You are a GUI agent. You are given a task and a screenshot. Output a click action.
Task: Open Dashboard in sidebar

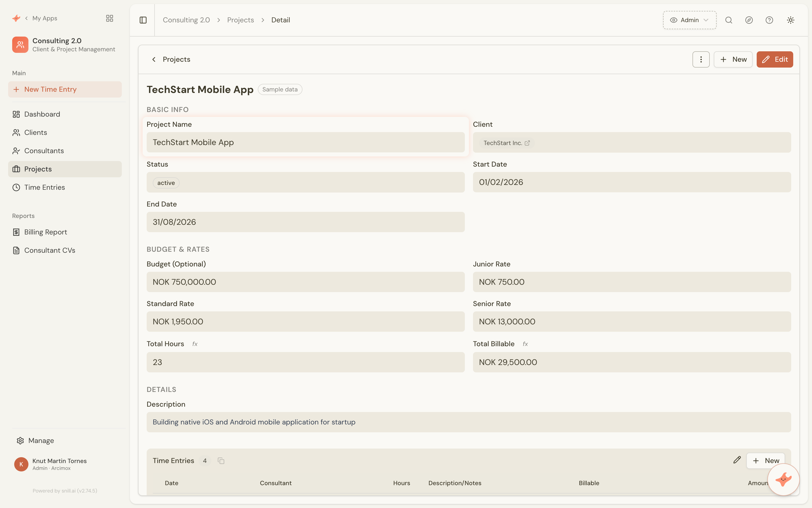[65, 114]
